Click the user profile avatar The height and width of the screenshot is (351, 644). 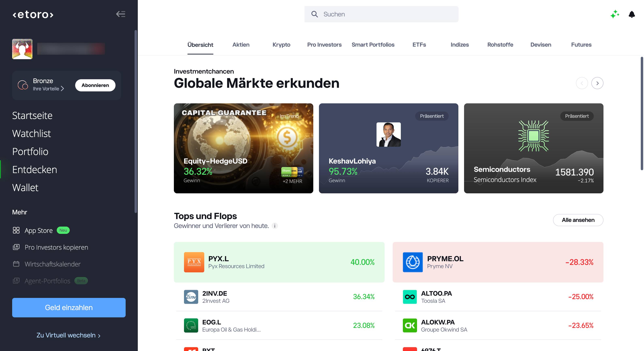[22, 49]
